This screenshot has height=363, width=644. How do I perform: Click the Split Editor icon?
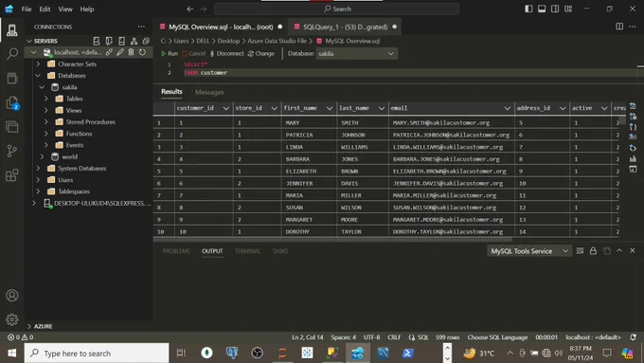(619, 27)
